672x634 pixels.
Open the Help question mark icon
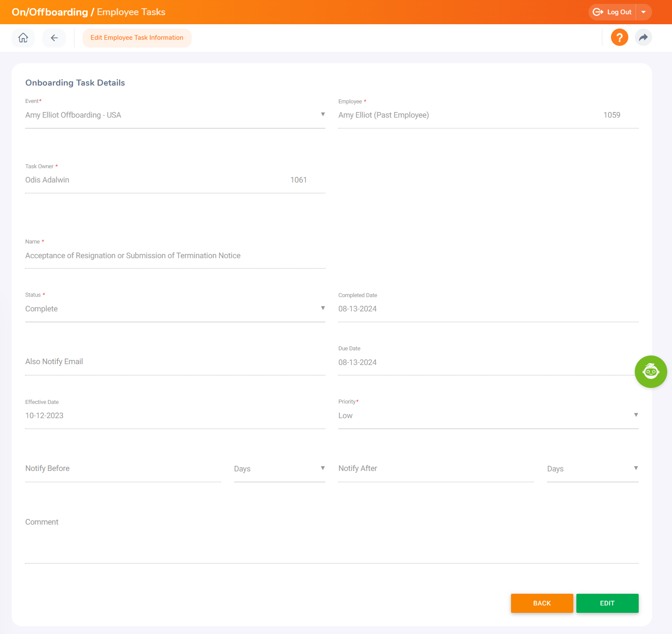click(x=619, y=37)
